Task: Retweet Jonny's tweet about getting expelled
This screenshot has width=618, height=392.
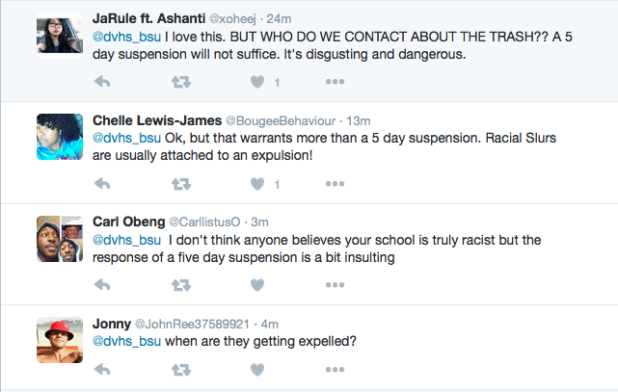Action: click(181, 370)
